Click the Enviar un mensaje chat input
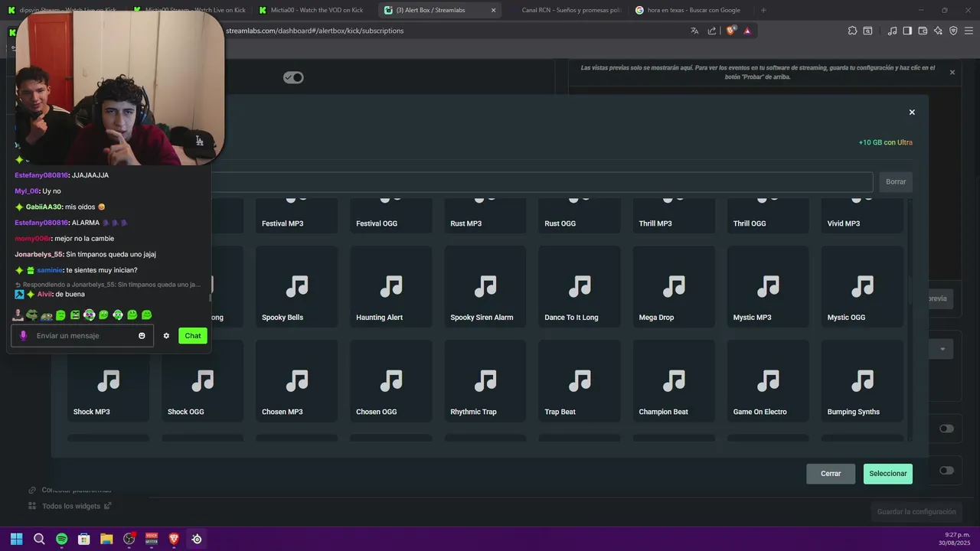Screen dimensions: 980x551 tap(83, 336)
